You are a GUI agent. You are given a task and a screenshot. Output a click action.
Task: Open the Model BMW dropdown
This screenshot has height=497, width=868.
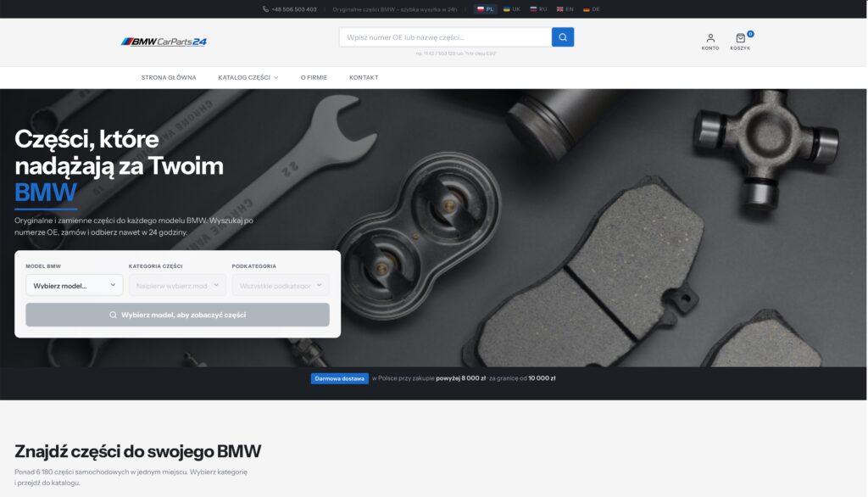coord(75,285)
